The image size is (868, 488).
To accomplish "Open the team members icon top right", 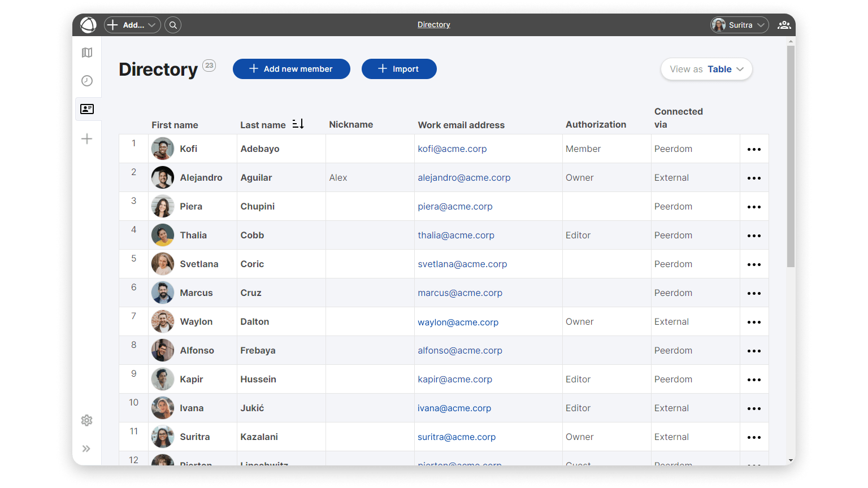I will tap(784, 25).
